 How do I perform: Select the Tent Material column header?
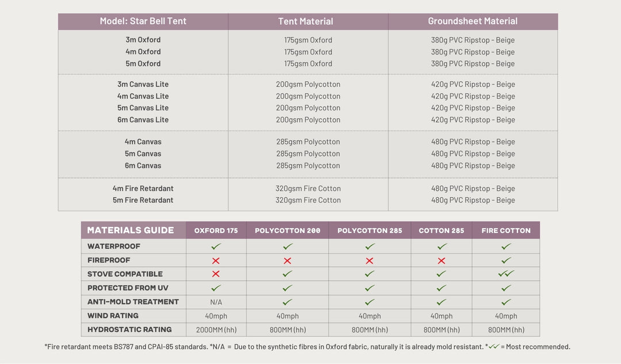click(x=305, y=21)
